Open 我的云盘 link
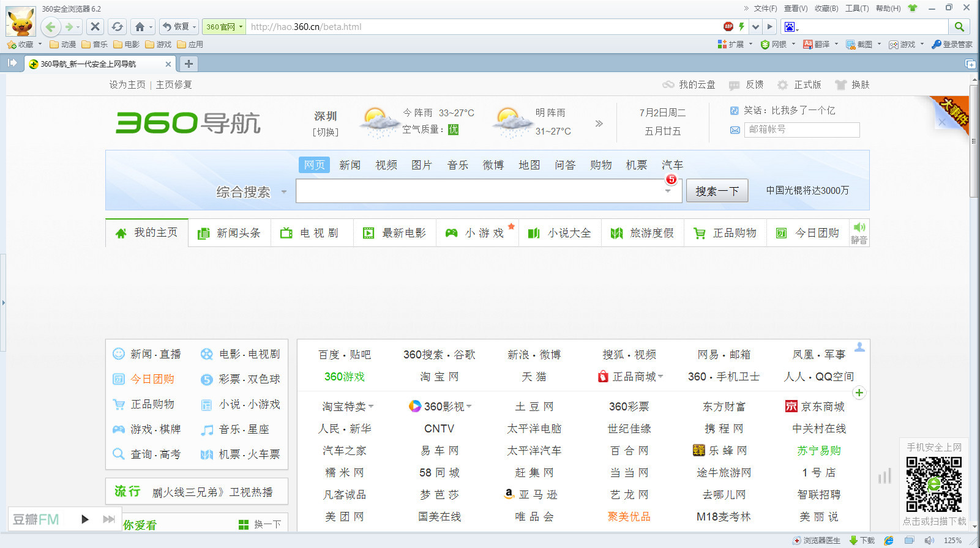980x548 pixels. 689,85
